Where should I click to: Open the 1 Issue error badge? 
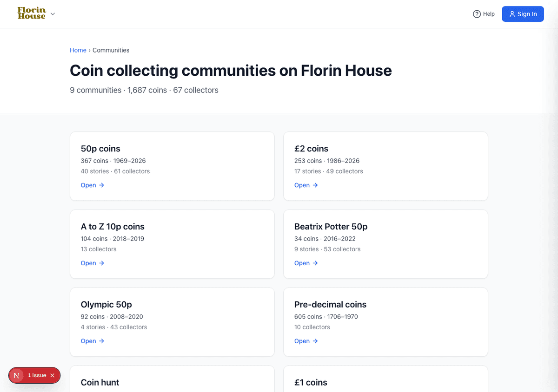[37, 375]
